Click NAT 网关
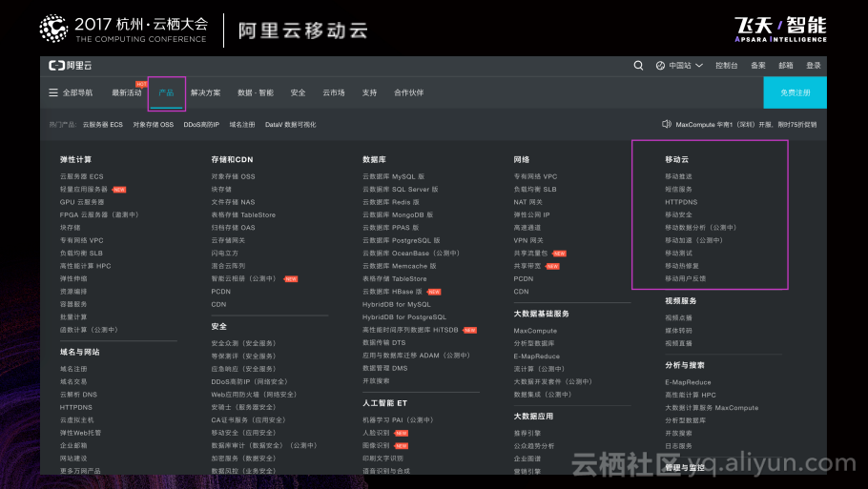 527,202
